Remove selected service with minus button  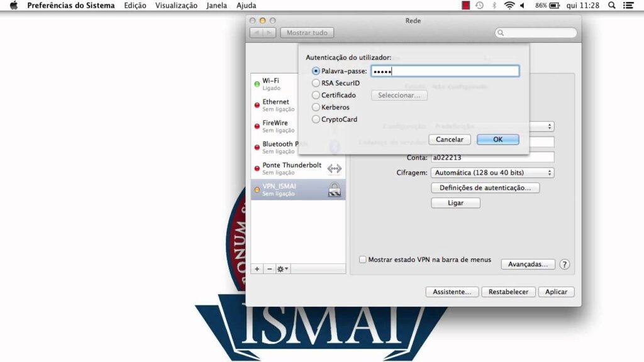[269, 269]
